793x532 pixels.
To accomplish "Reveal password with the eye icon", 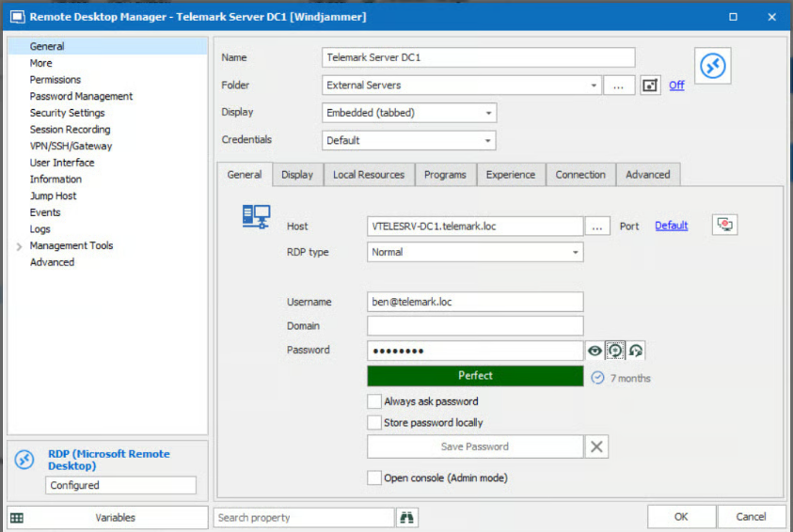I will (595, 351).
